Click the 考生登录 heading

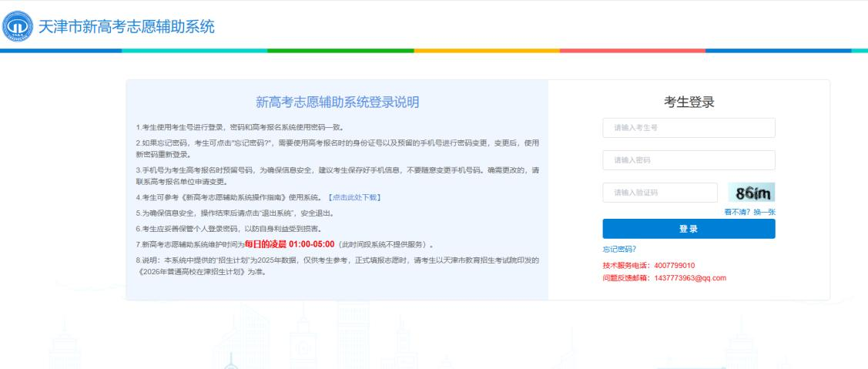point(689,102)
